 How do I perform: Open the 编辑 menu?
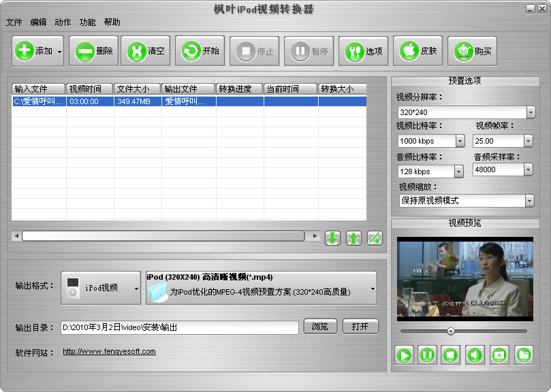click(x=38, y=22)
